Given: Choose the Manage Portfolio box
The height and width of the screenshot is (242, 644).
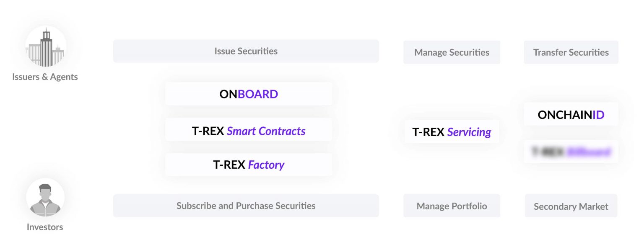Looking at the screenshot, I should point(452,206).
